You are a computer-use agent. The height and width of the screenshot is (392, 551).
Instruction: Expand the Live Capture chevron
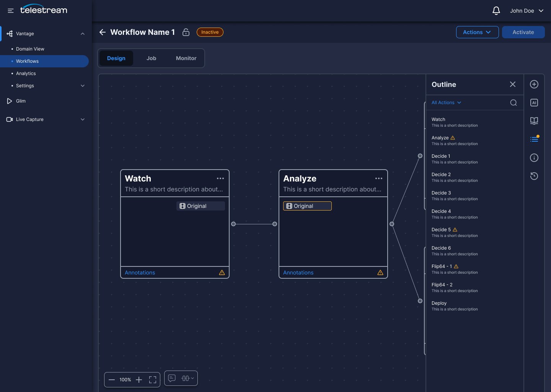(83, 119)
